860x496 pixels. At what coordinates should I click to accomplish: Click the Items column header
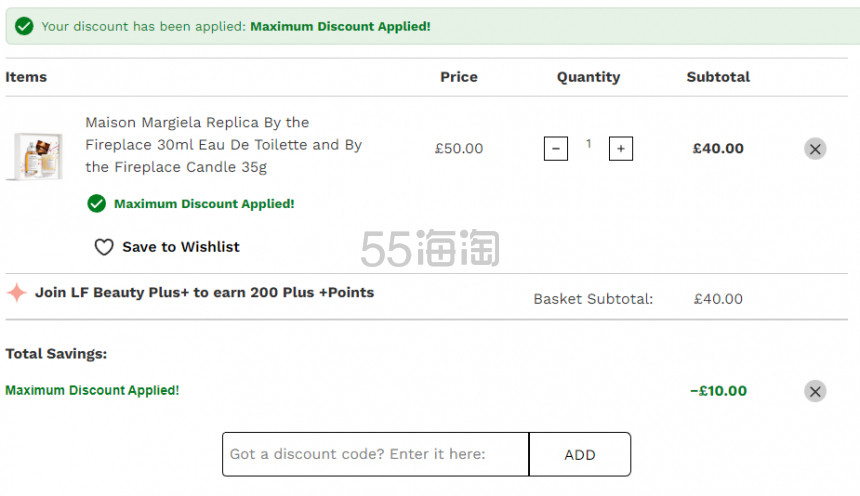pos(26,77)
